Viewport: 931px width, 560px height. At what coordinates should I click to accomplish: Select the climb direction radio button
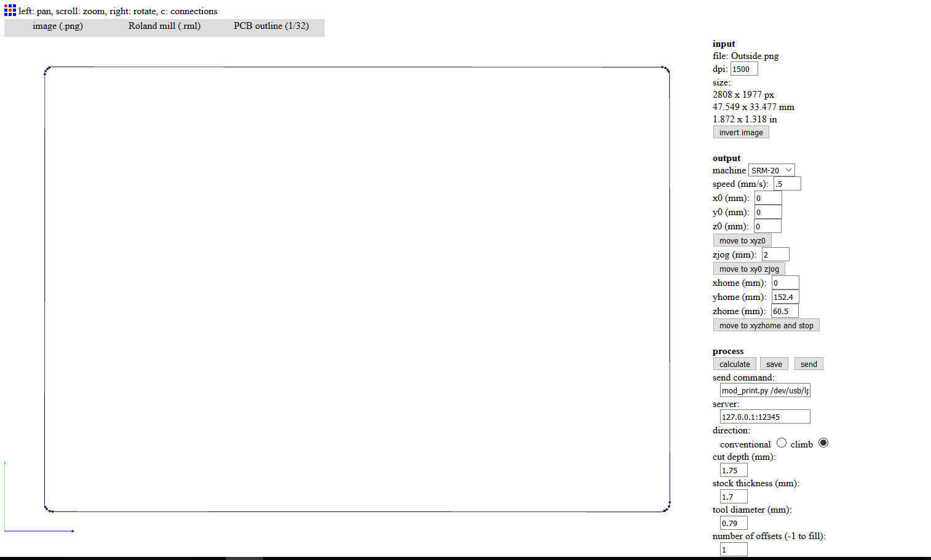(823, 443)
